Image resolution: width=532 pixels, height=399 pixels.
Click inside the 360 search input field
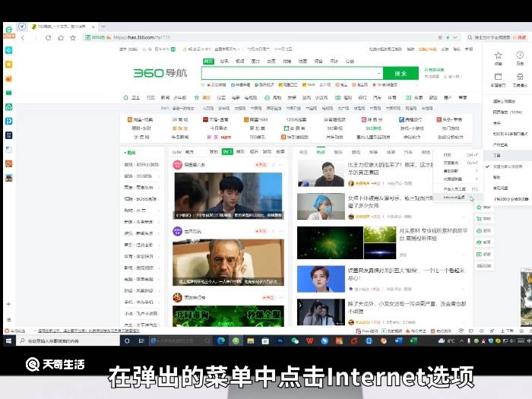tap(289, 73)
